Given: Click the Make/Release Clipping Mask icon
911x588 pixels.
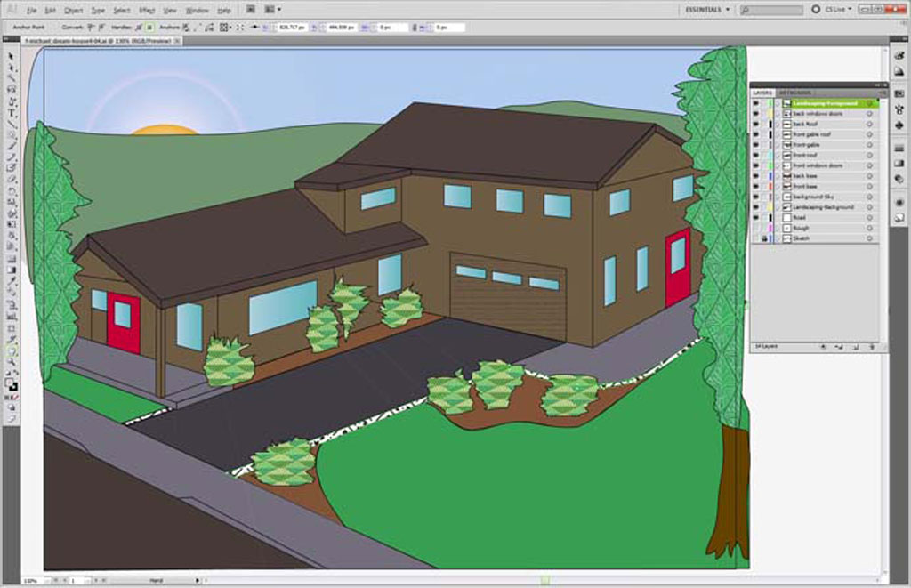Looking at the screenshot, I should (x=823, y=346).
